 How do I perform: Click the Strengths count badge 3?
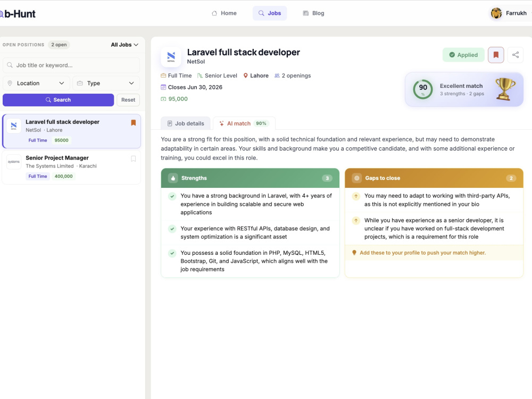(x=327, y=178)
